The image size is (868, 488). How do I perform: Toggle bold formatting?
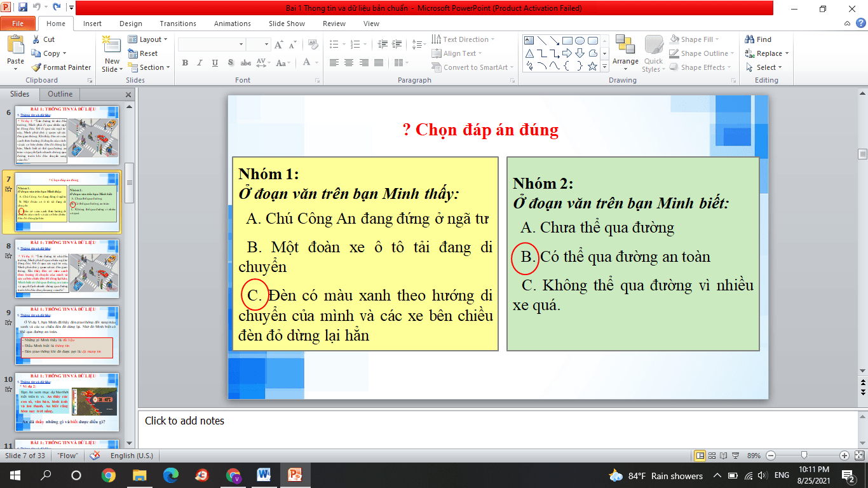(x=185, y=63)
